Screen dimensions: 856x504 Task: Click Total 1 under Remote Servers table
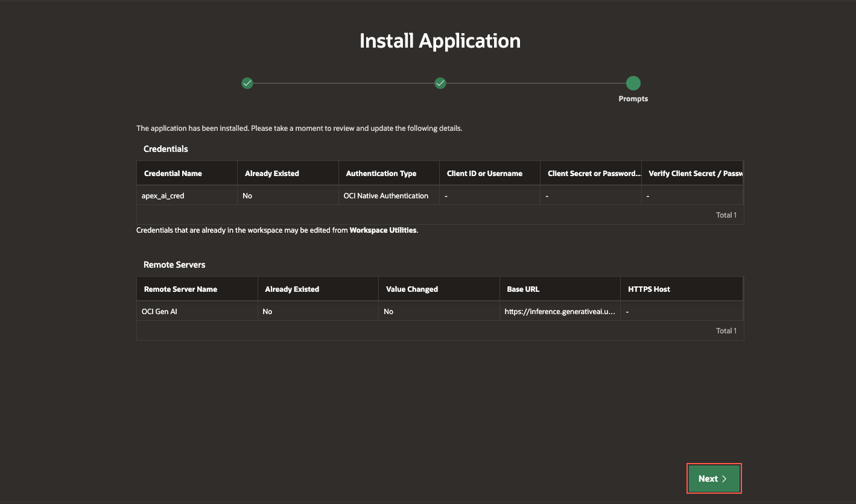tap(726, 330)
